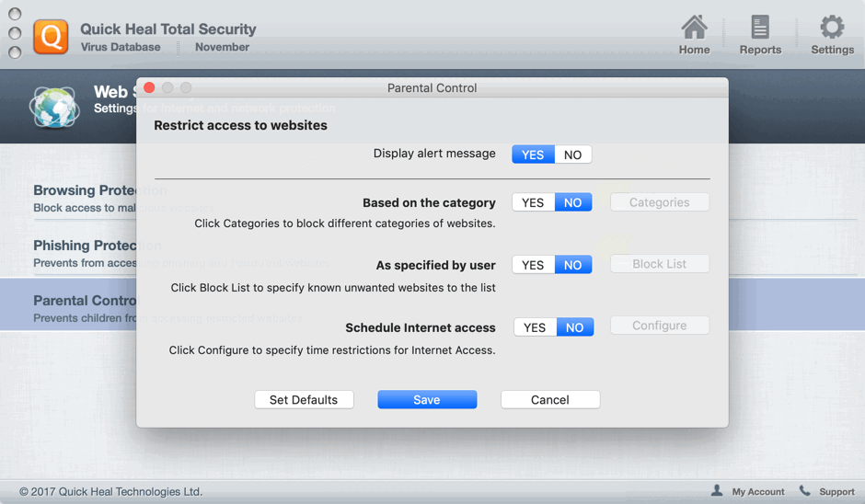This screenshot has height=504, width=865.
Task: Select the Browsing Protection row
Action: click(83, 198)
